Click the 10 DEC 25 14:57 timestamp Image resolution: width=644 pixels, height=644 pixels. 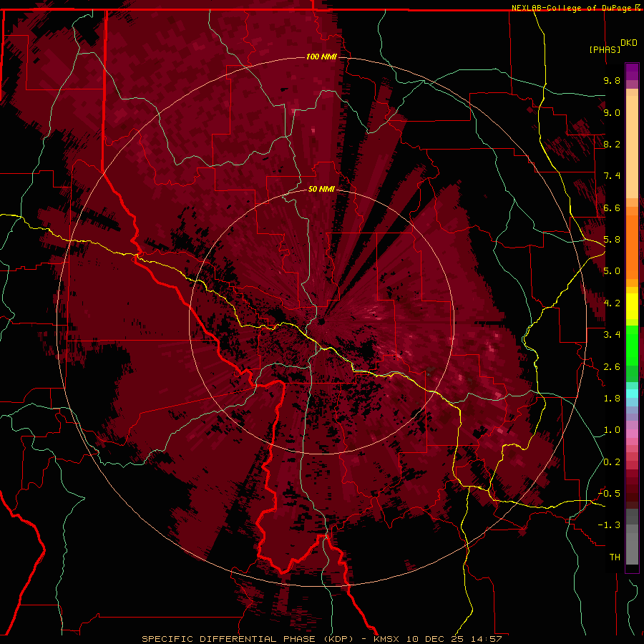(454, 639)
